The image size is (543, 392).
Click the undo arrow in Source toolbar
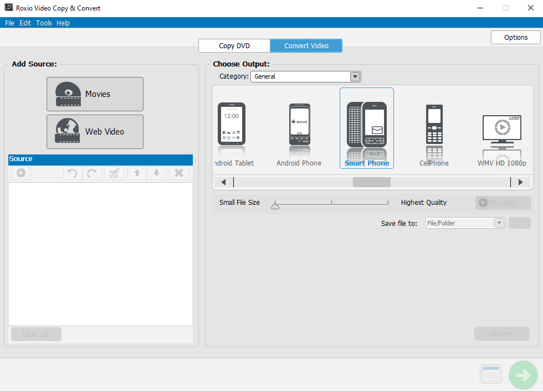(73, 173)
